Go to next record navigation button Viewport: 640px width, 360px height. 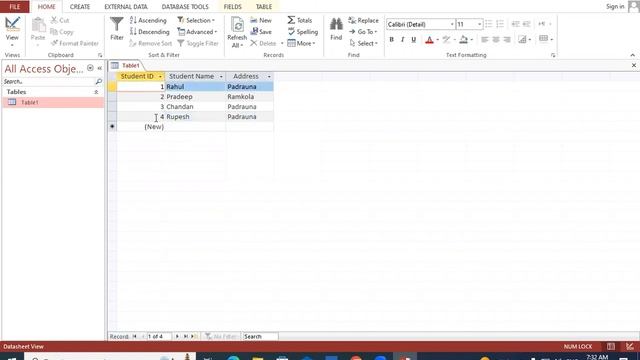[177, 336]
